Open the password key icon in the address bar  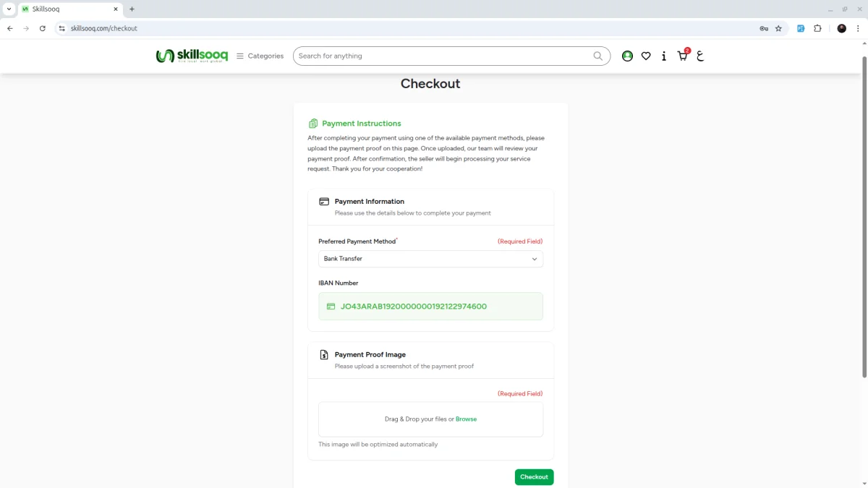pyautogui.click(x=763, y=28)
